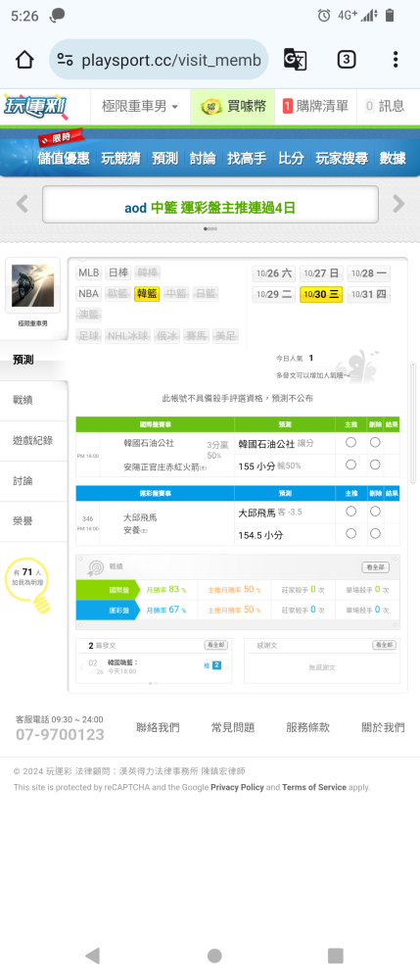Open the Privacy Policy link
This screenshot has width=420, height=980.
(x=237, y=788)
